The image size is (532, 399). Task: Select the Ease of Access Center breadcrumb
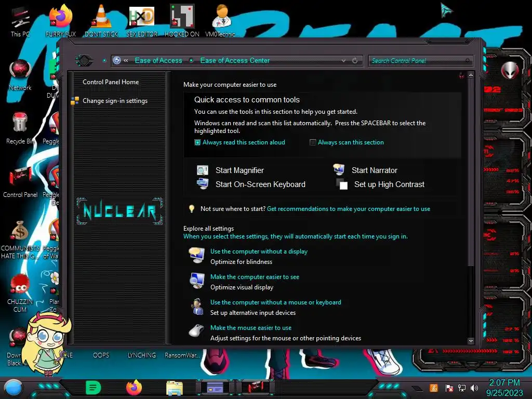[235, 60]
